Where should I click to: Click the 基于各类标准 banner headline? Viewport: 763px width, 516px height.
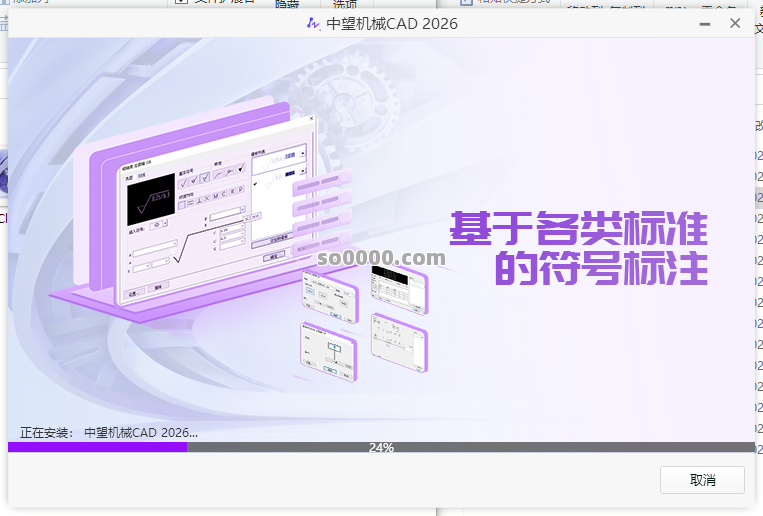[x=578, y=228]
